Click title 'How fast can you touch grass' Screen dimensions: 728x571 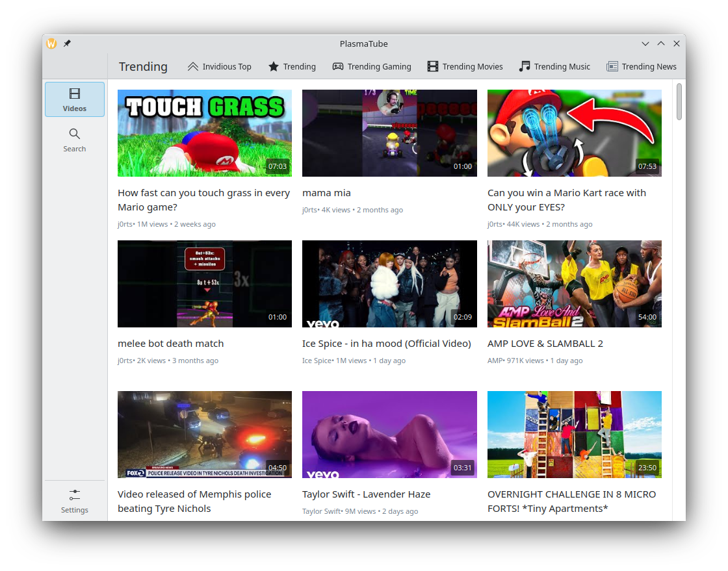pos(204,200)
